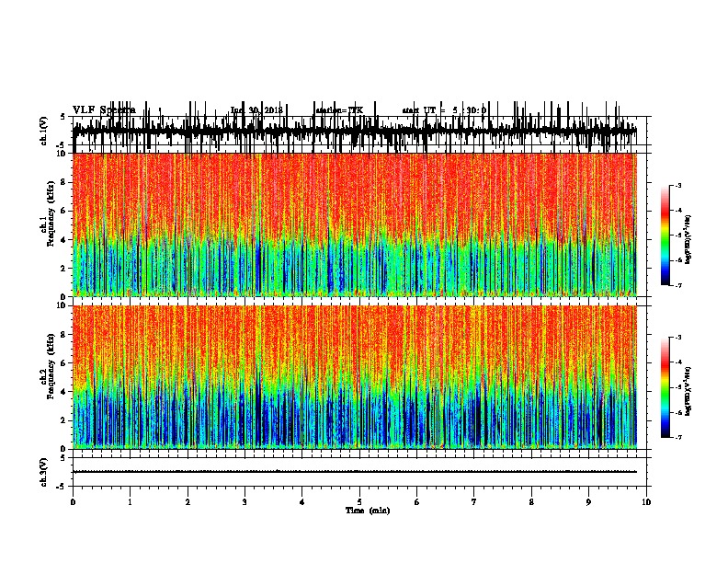Click time axis tick label '4'

pos(302,502)
